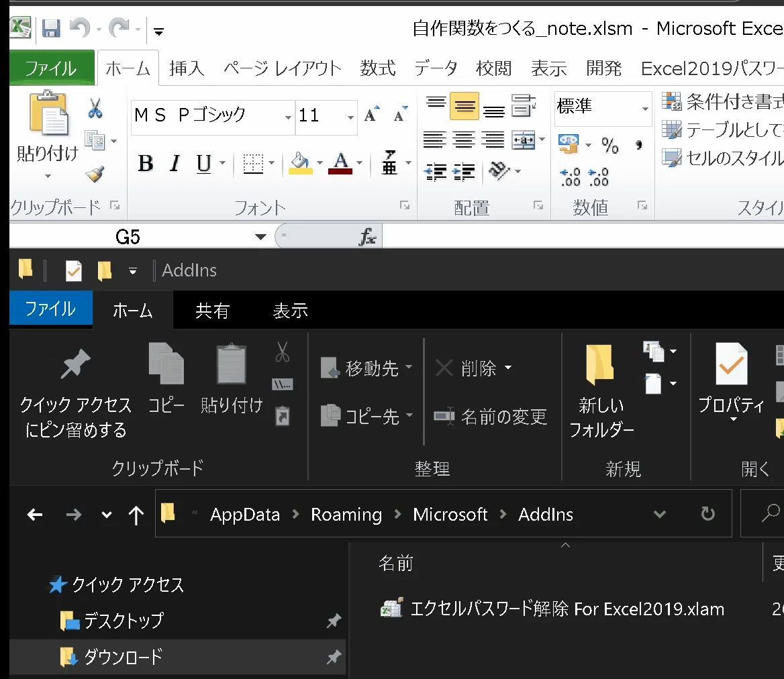This screenshot has height=679, width=784.
Task: Open font name dropdown MS Pゴシック
Action: [288, 117]
